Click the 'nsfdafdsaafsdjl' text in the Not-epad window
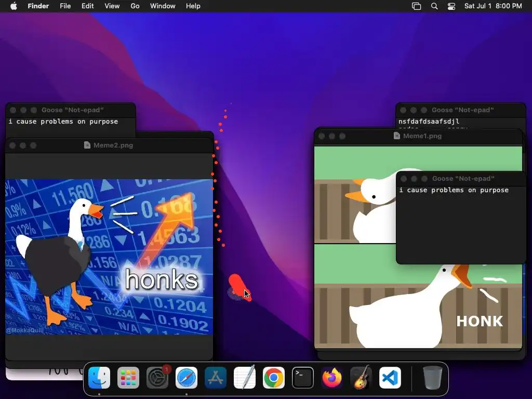Image resolution: width=532 pixels, height=399 pixels. click(x=429, y=121)
